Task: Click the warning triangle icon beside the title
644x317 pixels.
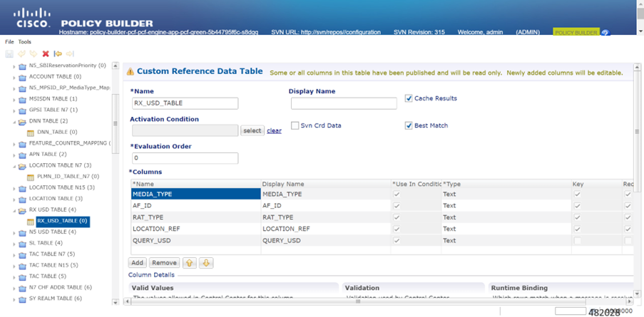Action: tap(131, 71)
